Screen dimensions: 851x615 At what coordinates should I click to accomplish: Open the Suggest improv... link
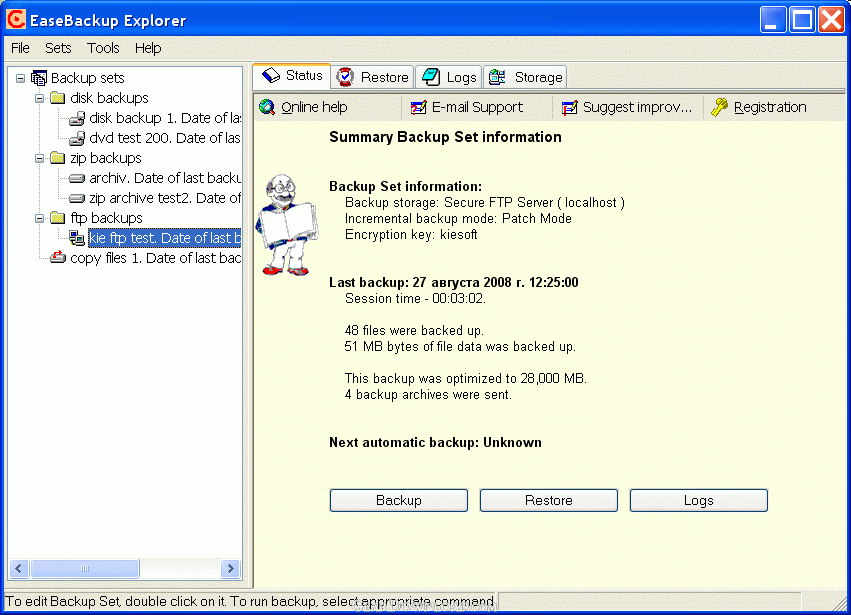(638, 107)
